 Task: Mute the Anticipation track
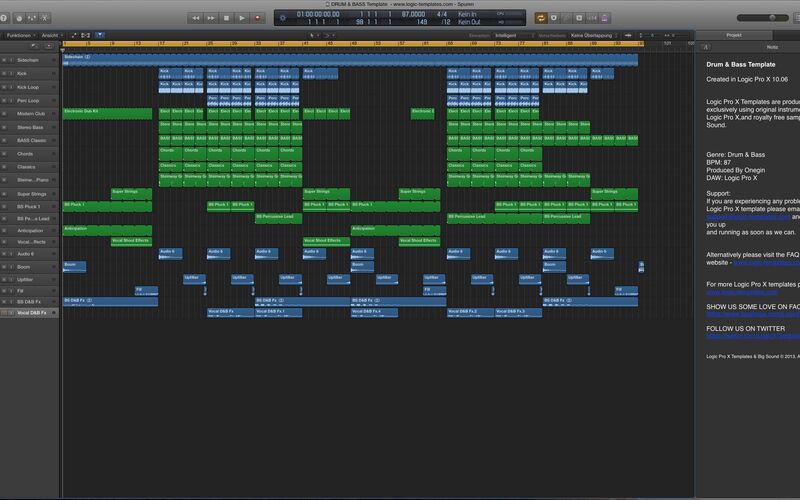pos(4,231)
